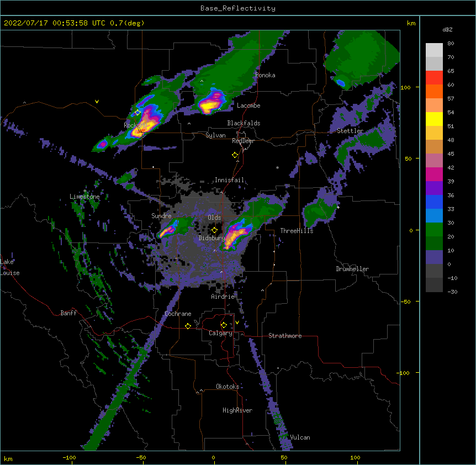476x465 pixels.
Task: Click the Calgary city label
Action: pyautogui.click(x=220, y=333)
